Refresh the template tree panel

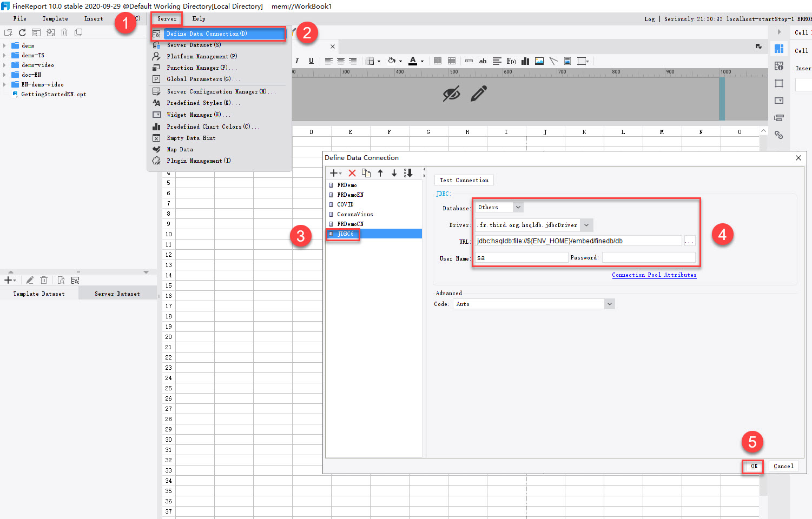[x=22, y=32]
